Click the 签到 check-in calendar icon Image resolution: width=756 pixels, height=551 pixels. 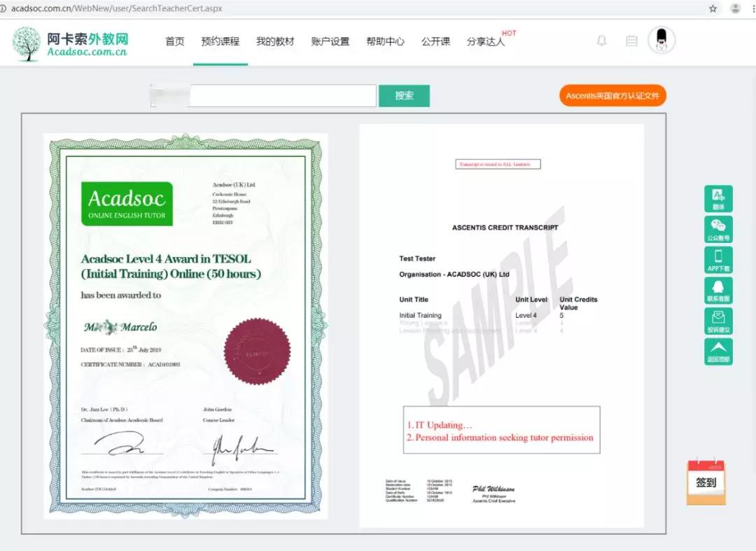pos(706,482)
